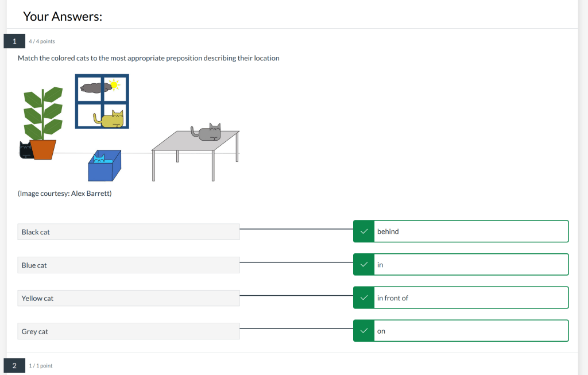The height and width of the screenshot is (375, 588).
Task: Click the 'Your Answers:' heading
Action: pyautogui.click(x=63, y=16)
